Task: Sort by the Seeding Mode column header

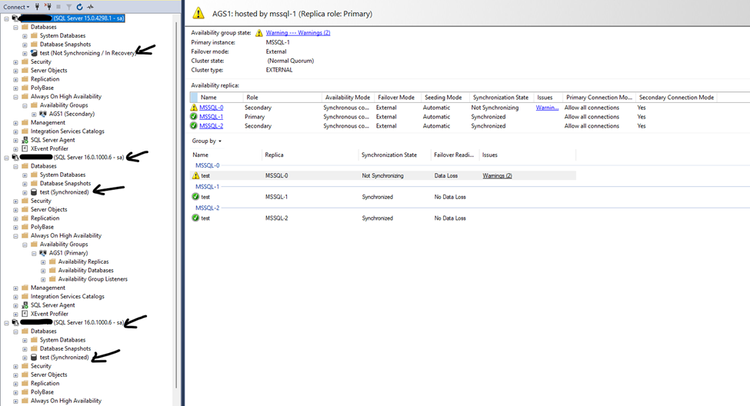Action: tap(443, 98)
